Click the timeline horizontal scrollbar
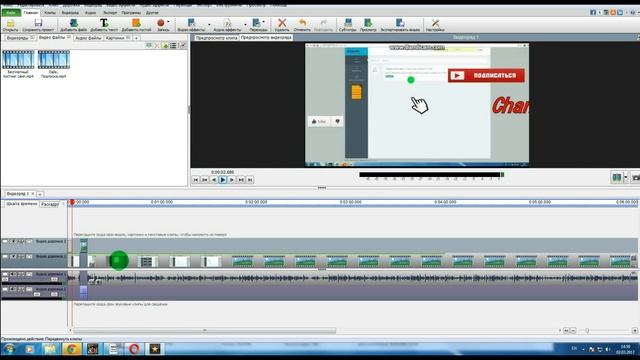 click(204, 331)
